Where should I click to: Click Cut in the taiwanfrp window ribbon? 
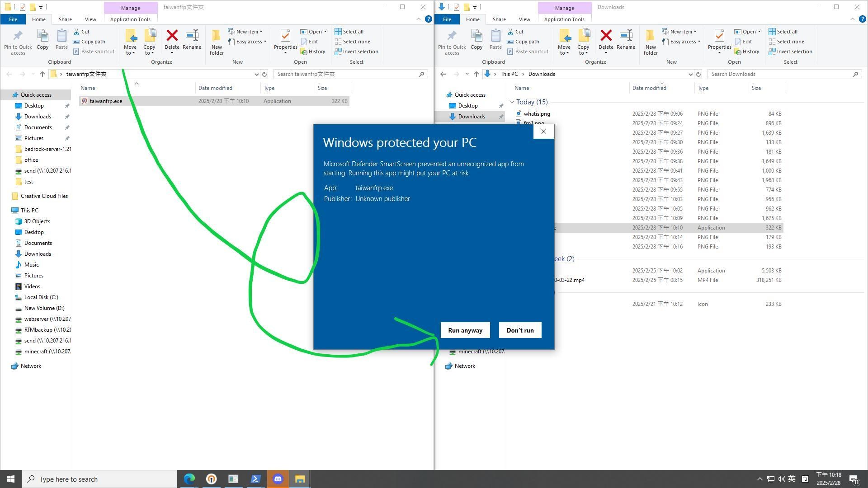[81, 32]
